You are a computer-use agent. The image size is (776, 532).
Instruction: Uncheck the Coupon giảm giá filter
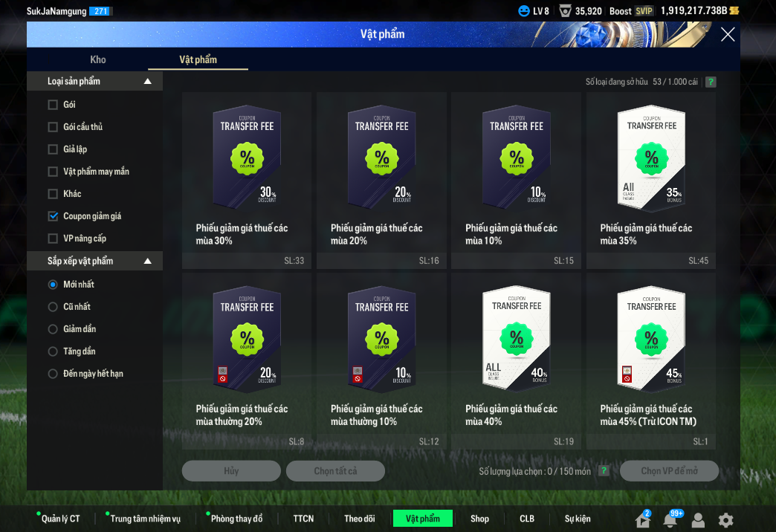[x=53, y=216]
